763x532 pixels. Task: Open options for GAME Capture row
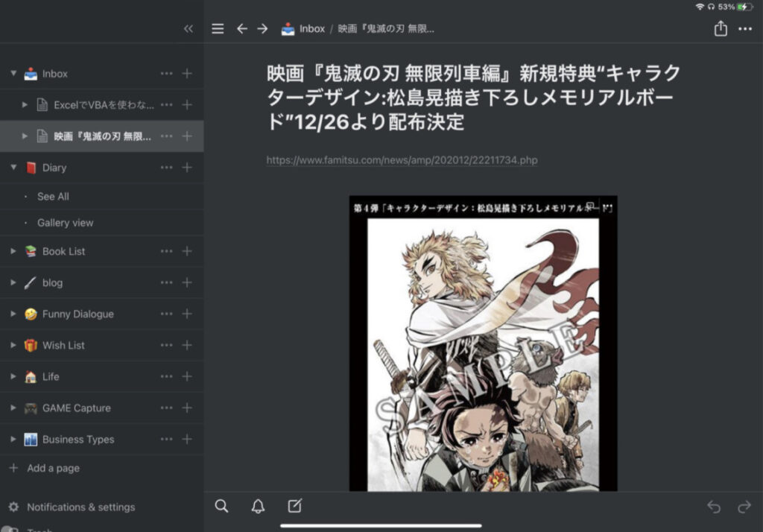(166, 408)
